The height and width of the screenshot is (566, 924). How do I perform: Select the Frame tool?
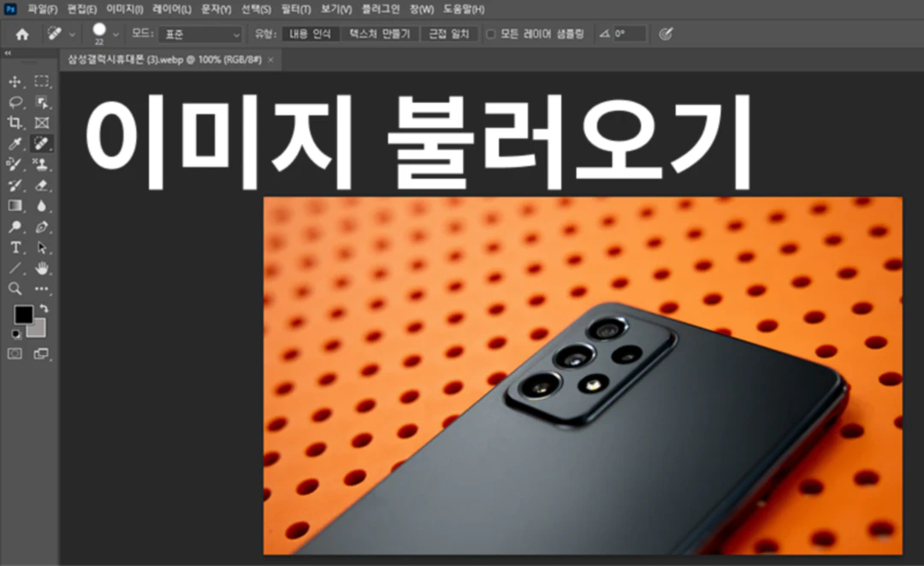pyautogui.click(x=41, y=122)
